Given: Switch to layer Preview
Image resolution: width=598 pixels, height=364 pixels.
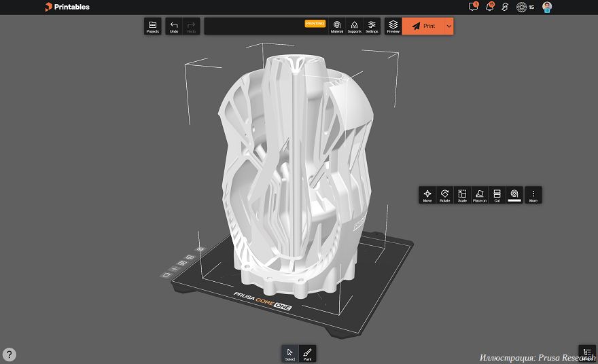Looking at the screenshot, I should tap(393, 26).
